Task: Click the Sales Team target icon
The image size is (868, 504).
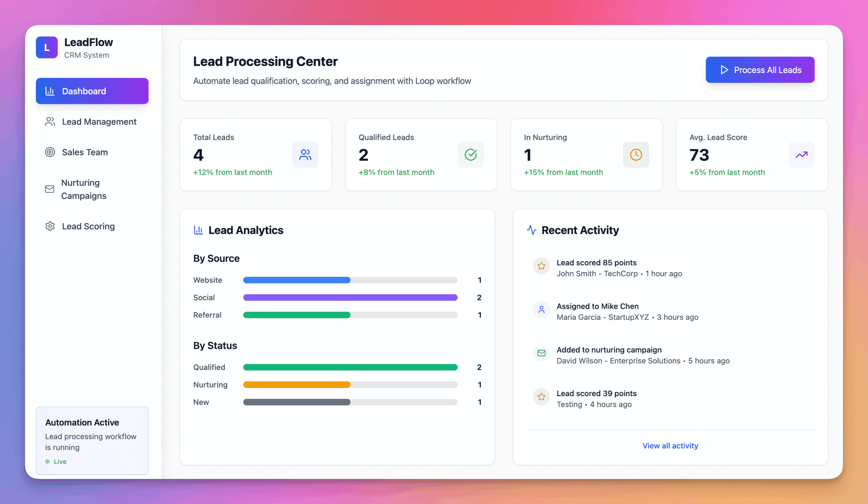Action: [x=50, y=152]
